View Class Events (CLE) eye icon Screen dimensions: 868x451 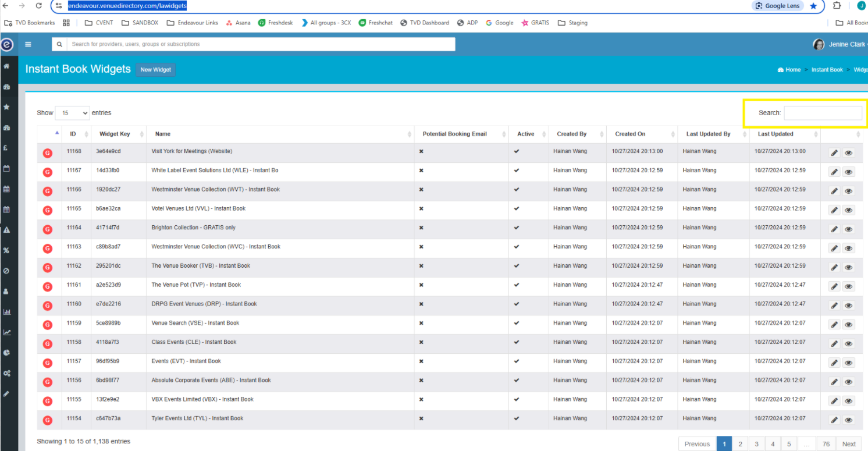click(x=849, y=344)
